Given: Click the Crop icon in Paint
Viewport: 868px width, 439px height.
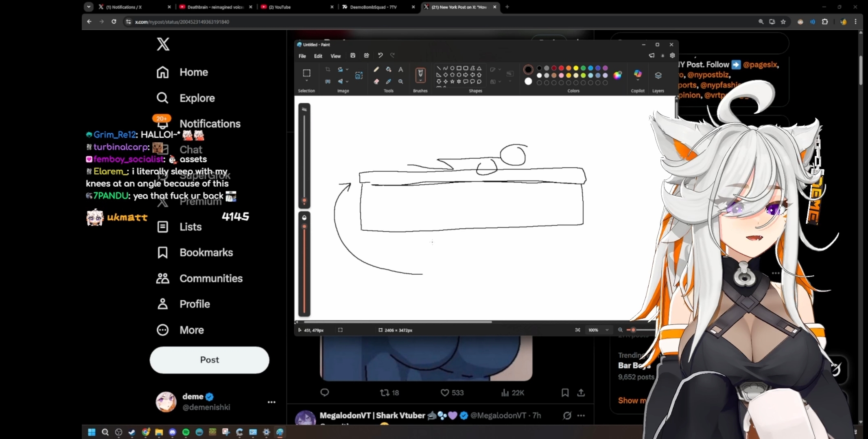Looking at the screenshot, I should click(328, 70).
